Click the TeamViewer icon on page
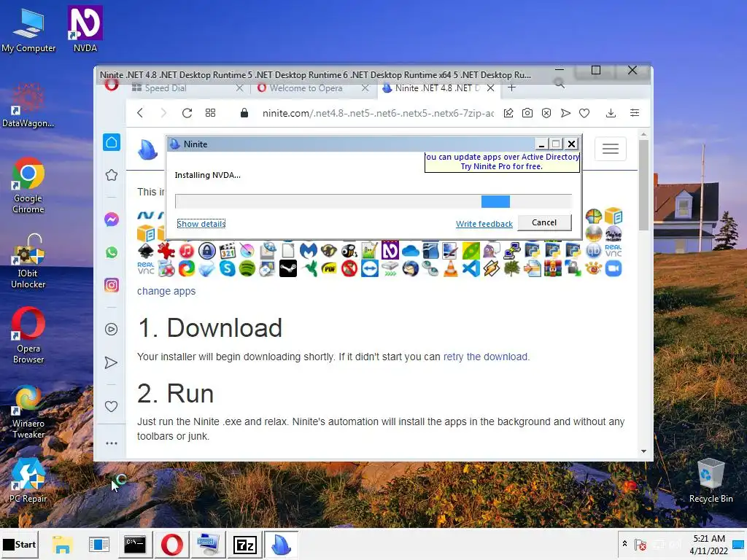The height and width of the screenshot is (560, 747). 370,268
